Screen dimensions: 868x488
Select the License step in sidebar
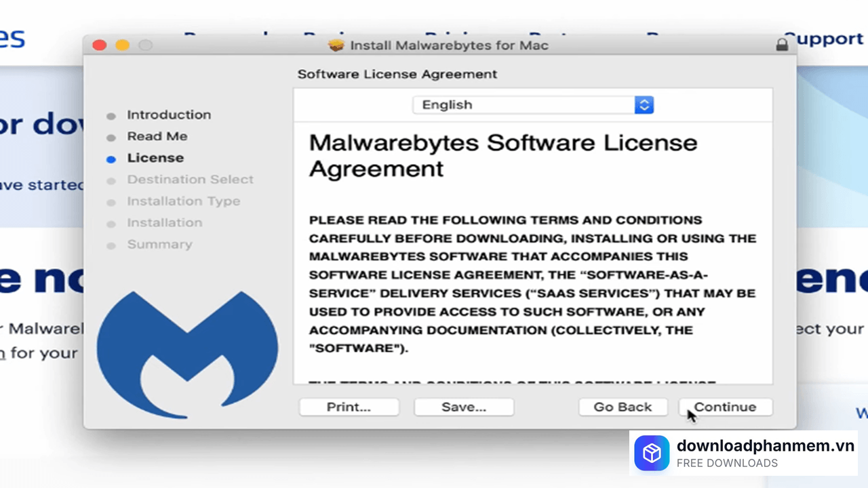pos(155,158)
